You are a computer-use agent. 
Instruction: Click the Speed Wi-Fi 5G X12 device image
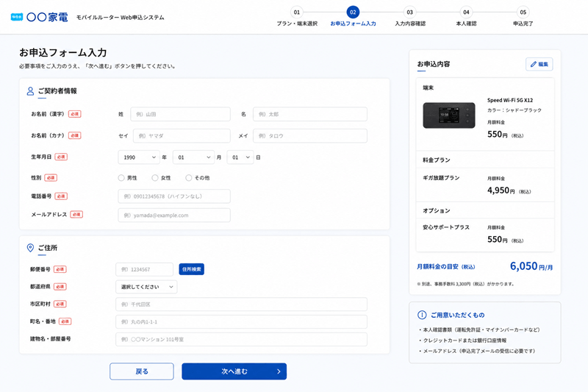tap(449, 115)
